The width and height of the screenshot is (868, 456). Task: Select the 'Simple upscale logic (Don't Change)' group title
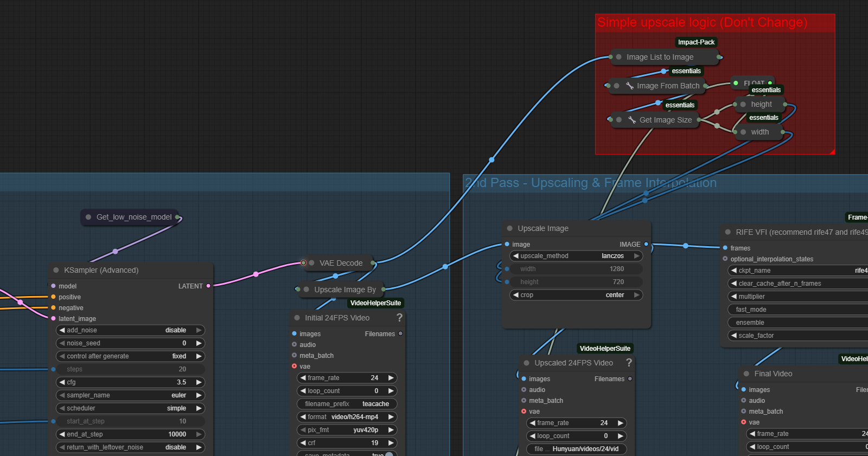click(x=702, y=22)
